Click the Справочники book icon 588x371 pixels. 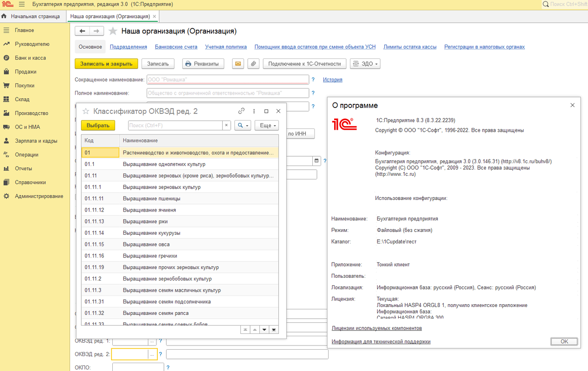tap(6, 182)
